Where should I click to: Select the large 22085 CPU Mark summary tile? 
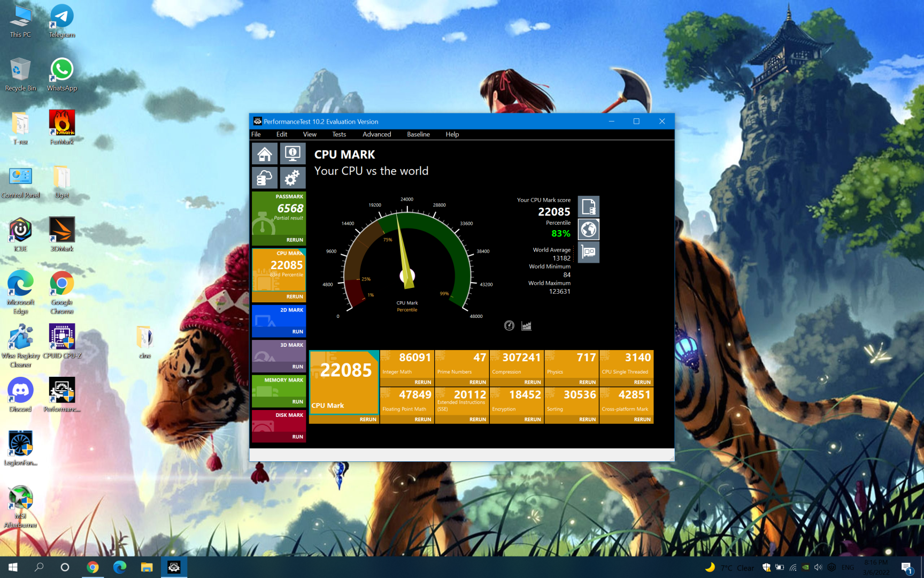point(344,382)
